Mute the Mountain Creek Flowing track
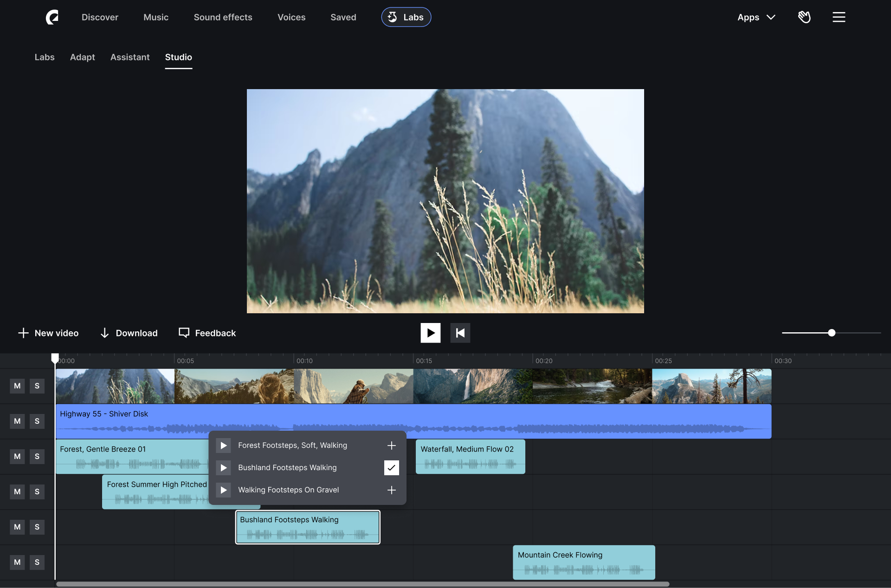The width and height of the screenshot is (891, 588). point(17,562)
